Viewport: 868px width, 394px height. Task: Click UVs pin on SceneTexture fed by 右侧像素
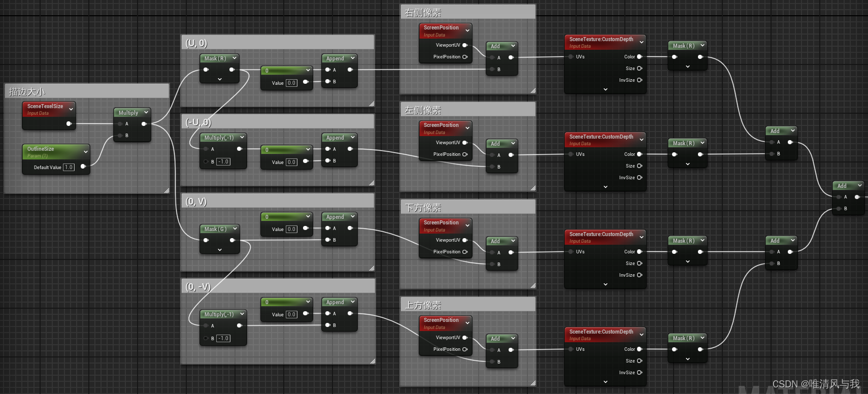pyautogui.click(x=571, y=57)
